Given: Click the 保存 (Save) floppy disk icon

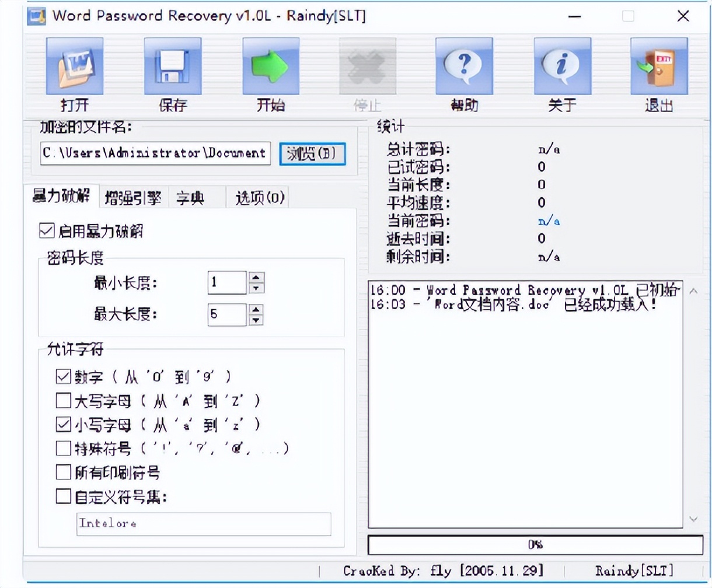Looking at the screenshot, I should click(x=173, y=66).
